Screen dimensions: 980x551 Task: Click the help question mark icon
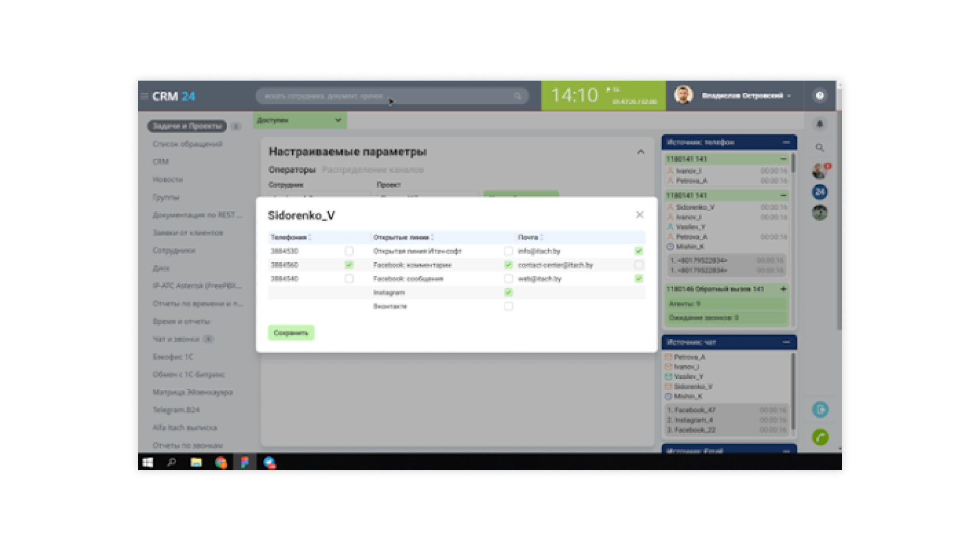click(x=820, y=95)
